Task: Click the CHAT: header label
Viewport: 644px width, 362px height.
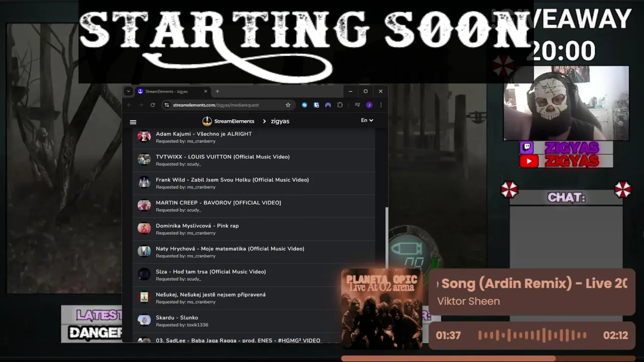Action: (x=567, y=198)
